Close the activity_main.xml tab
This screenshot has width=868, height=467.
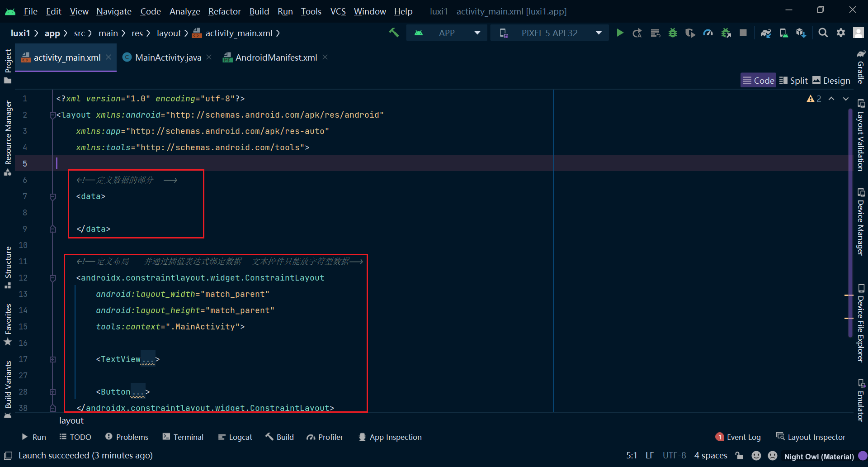point(108,57)
